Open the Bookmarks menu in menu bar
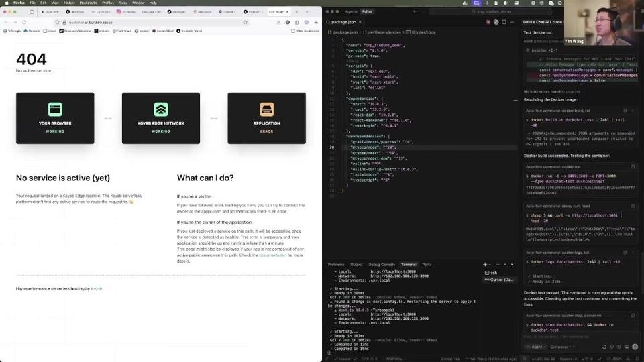 point(89,3)
